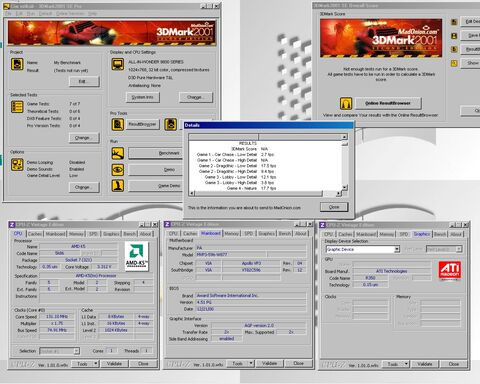This screenshot has width=480, height=384.
Task: Click Close in the CPU-Z window showing the Graphics tab
Action: (x=454, y=364)
